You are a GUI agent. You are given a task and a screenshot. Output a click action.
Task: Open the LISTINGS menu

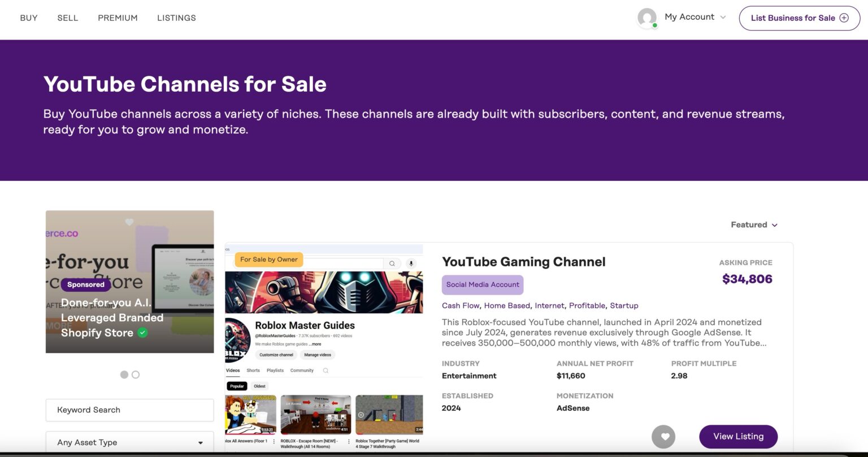[x=176, y=18]
